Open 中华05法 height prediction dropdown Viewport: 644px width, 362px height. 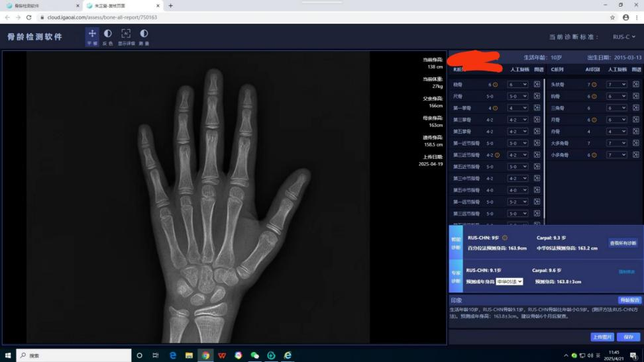click(x=510, y=281)
